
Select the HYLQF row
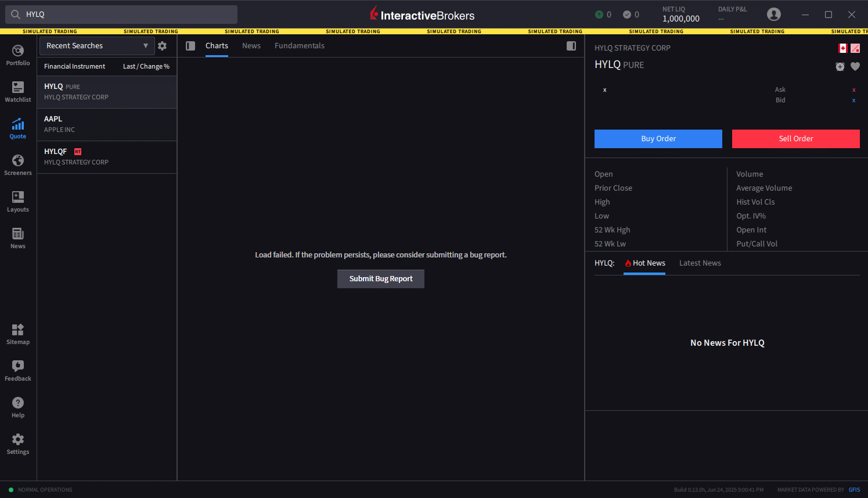(107, 157)
